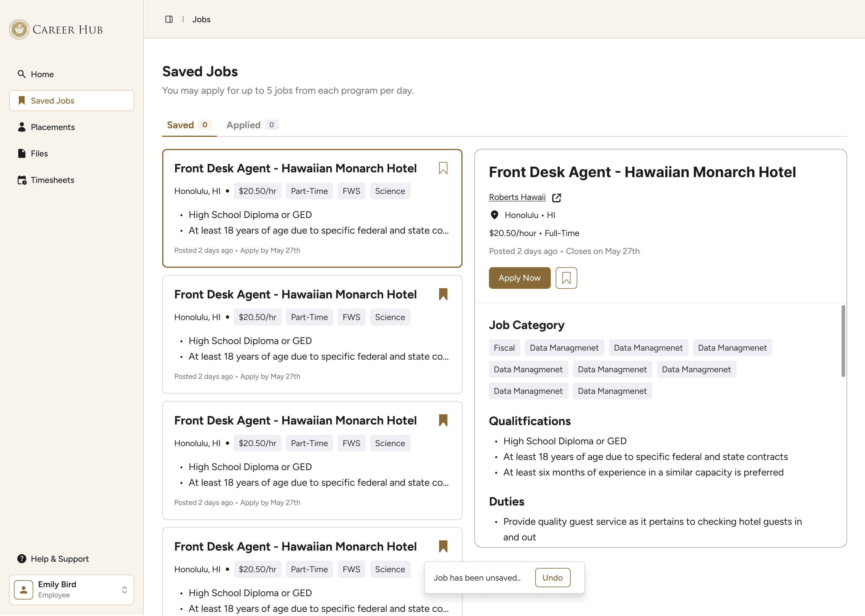Open Home from sidebar
865x616 pixels.
point(42,74)
